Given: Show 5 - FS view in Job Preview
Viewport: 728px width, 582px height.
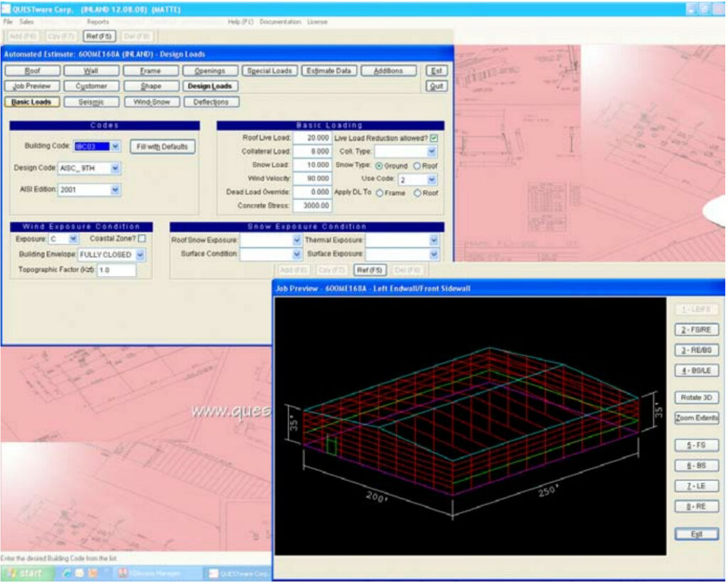Looking at the screenshot, I should pos(697,445).
